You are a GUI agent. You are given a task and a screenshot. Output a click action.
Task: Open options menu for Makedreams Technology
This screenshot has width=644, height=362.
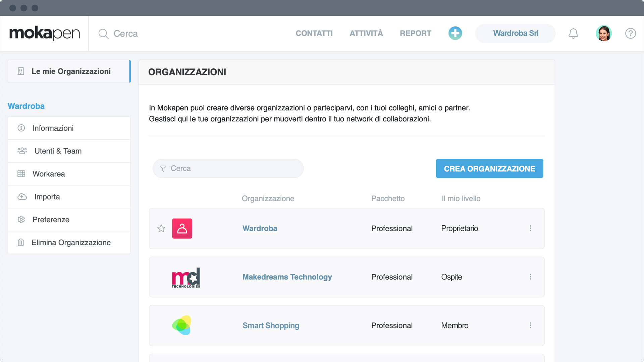point(531,277)
